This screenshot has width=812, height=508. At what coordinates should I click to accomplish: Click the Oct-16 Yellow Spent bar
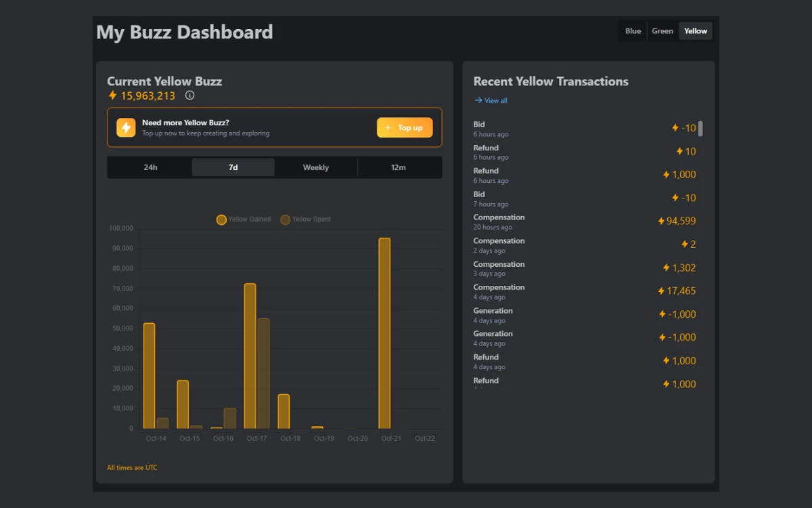(x=230, y=419)
